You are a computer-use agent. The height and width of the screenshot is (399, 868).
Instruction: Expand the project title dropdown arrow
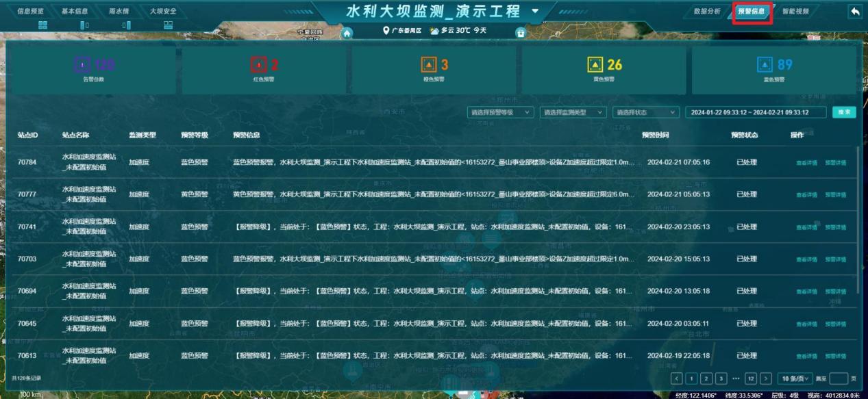tap(534, 12)
